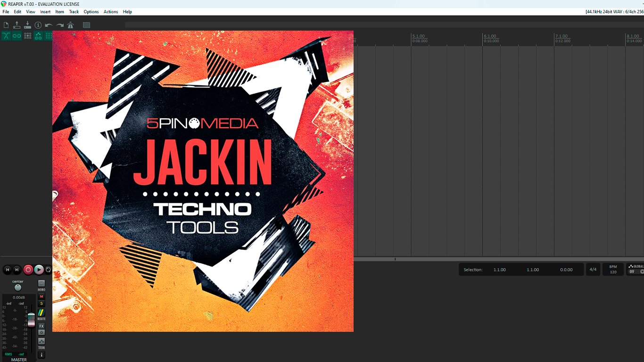
Task: Toggle ripple editing grid icon
Action: [28, 36]
